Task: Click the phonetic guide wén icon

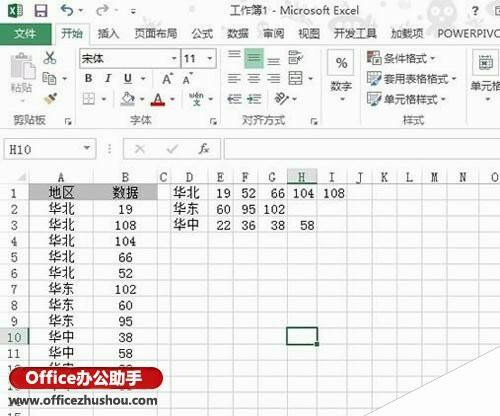Action: point(196,99)
